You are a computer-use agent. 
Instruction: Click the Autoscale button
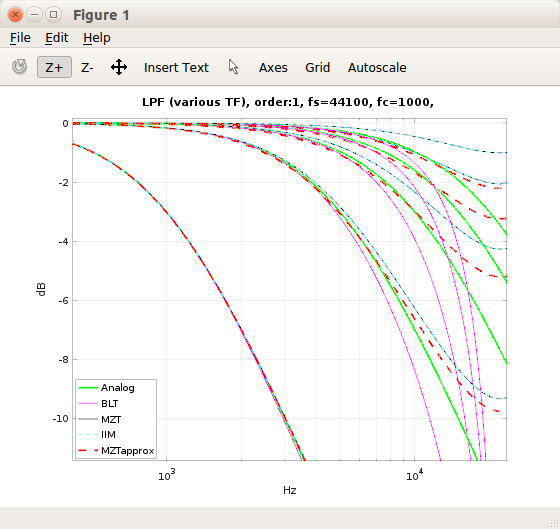coord(377,68)
